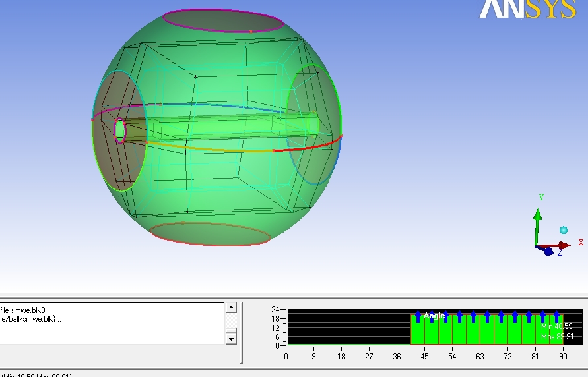588x377 pixels.
Task: Select the rightmost histogram bar near 90
Action: point(558,329)
